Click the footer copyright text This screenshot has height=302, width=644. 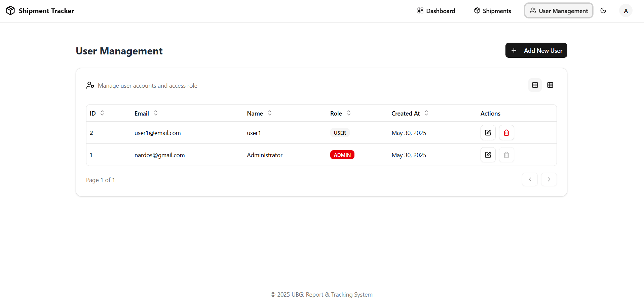(x=322, y=295)
